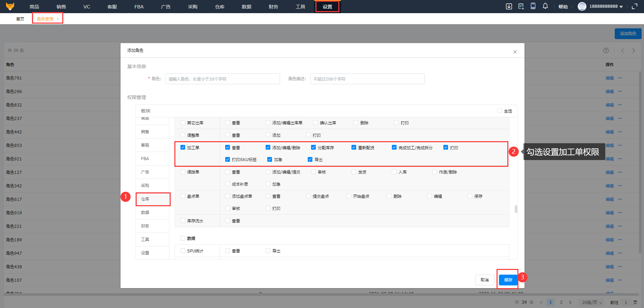Open the 财务 top menu
The width and height of the screenshot is (644, 308).
273,7
